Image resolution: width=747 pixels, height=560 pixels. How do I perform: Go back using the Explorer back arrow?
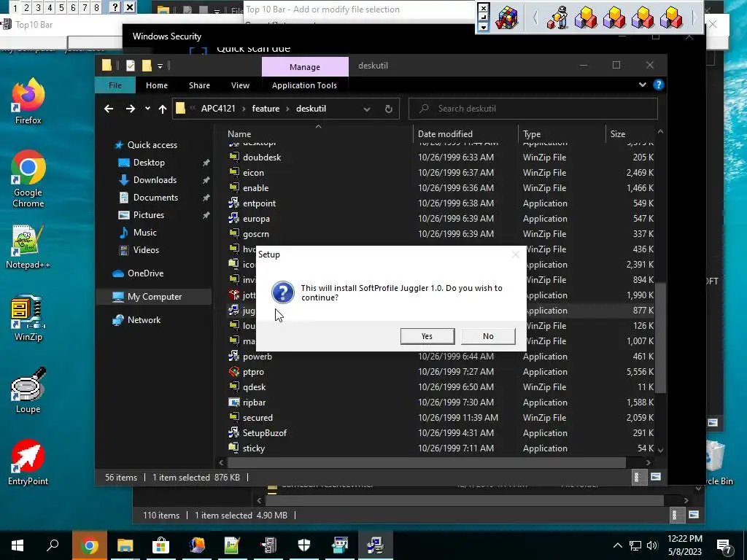click(x=109, y=109)
